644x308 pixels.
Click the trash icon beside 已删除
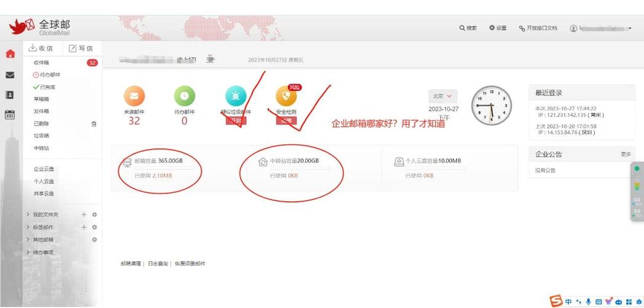point(94,124)
